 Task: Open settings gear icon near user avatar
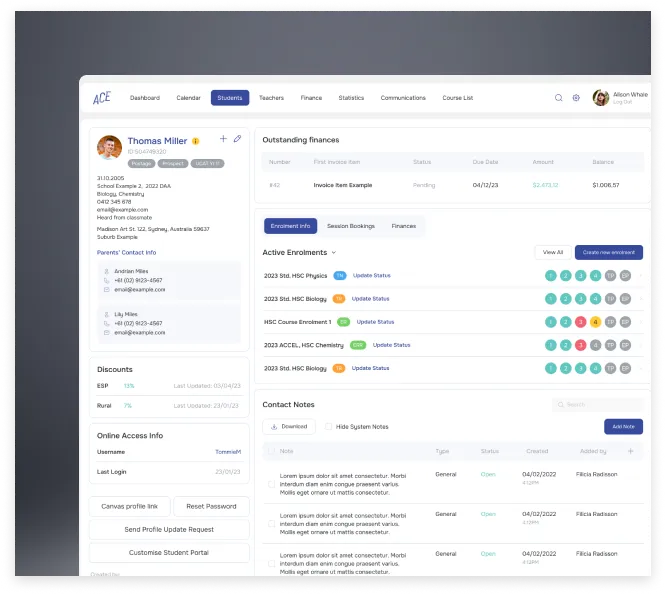pyautogui.click(x=576, y=98)
